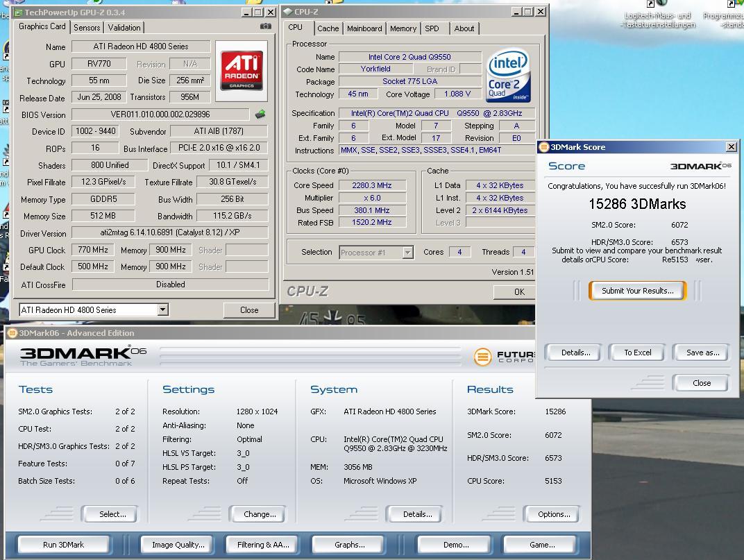Image resolution: width=744 pixels, height=560 pixels.
Task: Open Filtering & AA settings
Action: tap(263, 545)
